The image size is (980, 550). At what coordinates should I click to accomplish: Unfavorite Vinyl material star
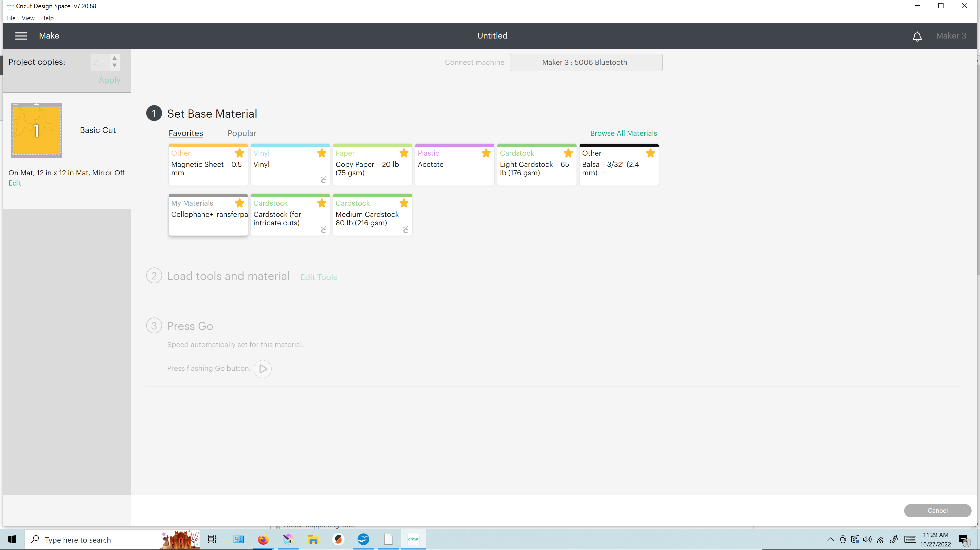pos(322,153)
